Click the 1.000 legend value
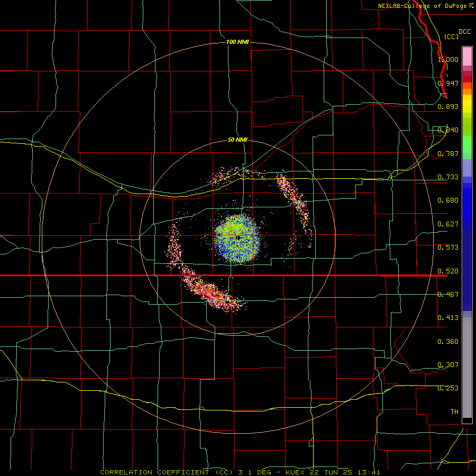The height and width of the screenshot is (476, 476). click(448, 59)
